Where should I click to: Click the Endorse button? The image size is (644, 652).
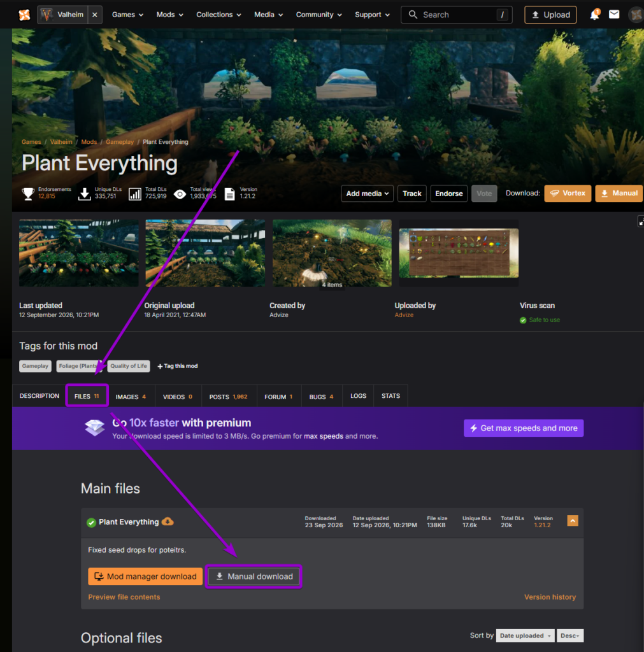[449, 194]
